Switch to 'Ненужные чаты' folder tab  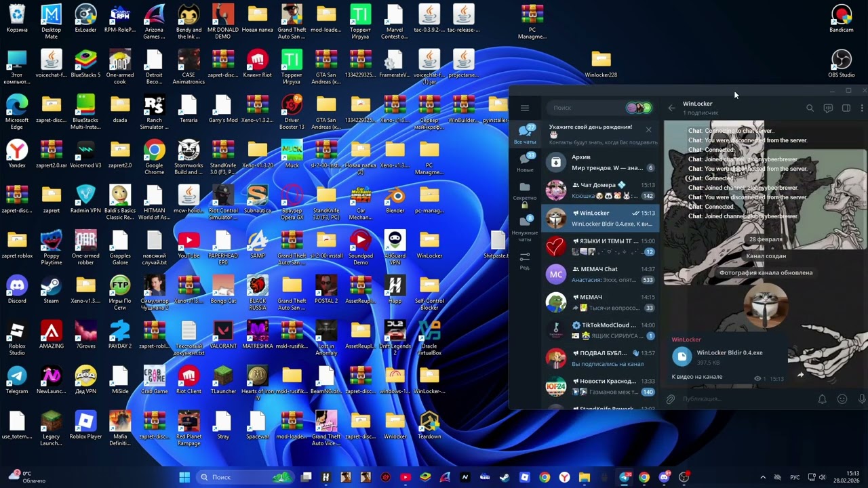click(524, 229)
